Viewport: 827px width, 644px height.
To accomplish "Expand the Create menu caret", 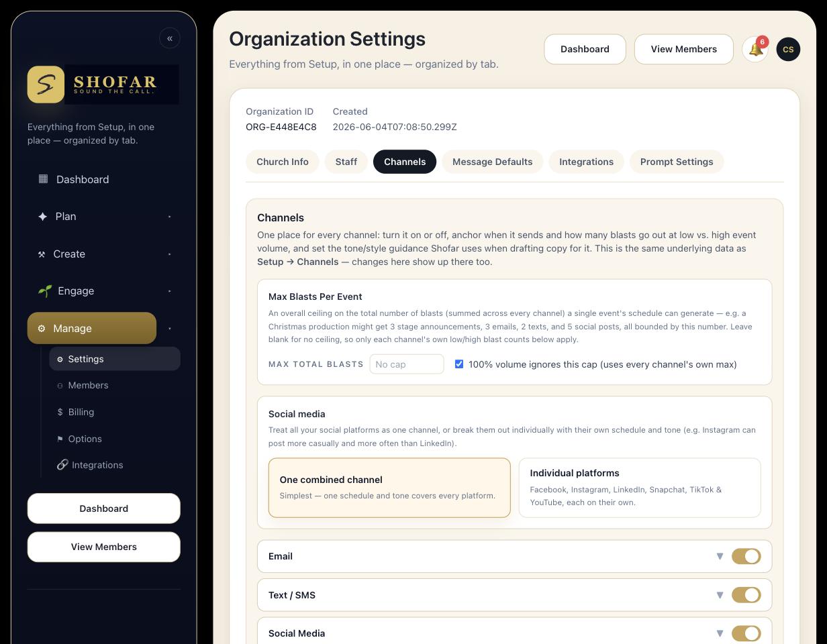I will [x=169, y=254].
